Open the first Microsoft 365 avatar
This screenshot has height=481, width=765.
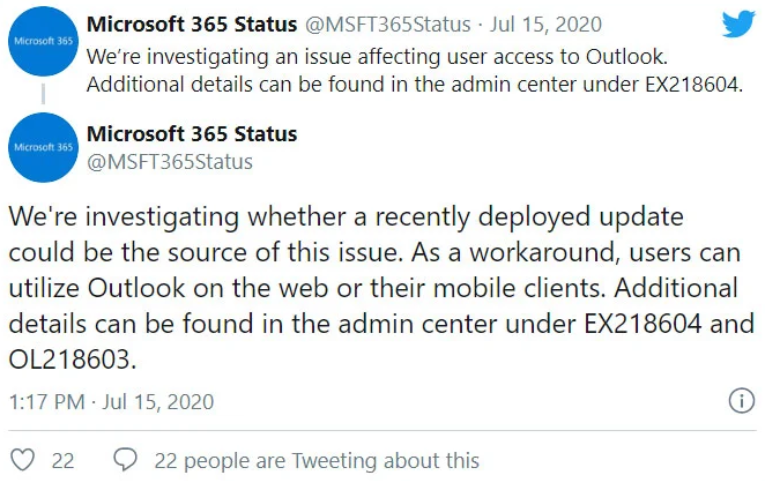point(43,41)
